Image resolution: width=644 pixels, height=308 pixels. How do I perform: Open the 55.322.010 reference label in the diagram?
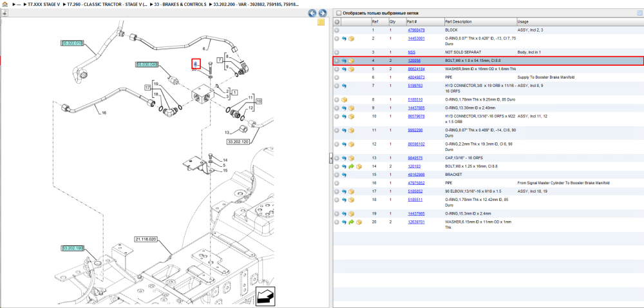[72, 43]
